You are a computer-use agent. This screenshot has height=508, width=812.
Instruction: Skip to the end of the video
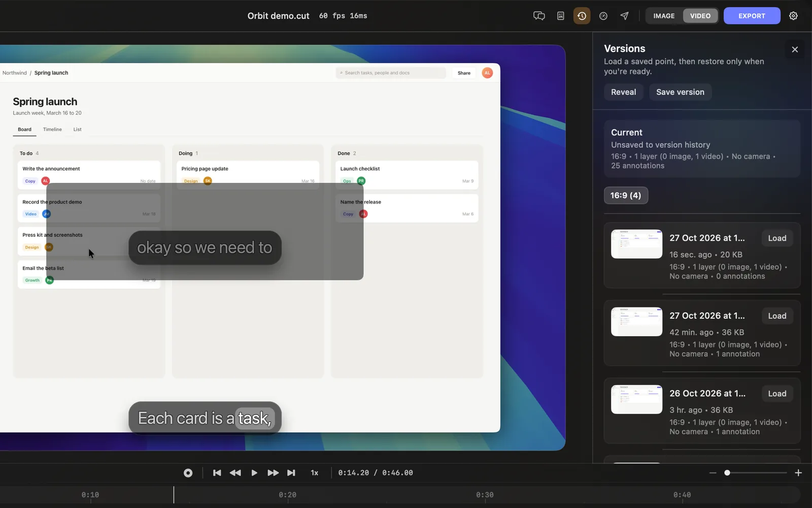(291, 473)
